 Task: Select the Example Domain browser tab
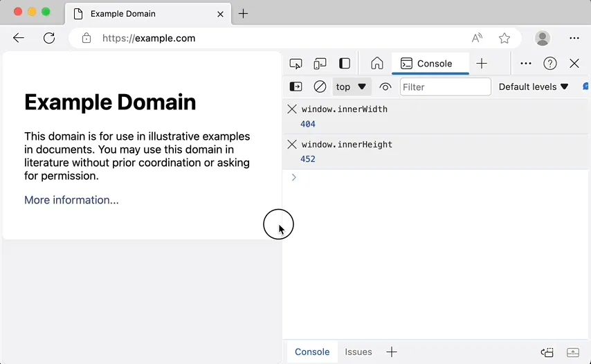148,14
